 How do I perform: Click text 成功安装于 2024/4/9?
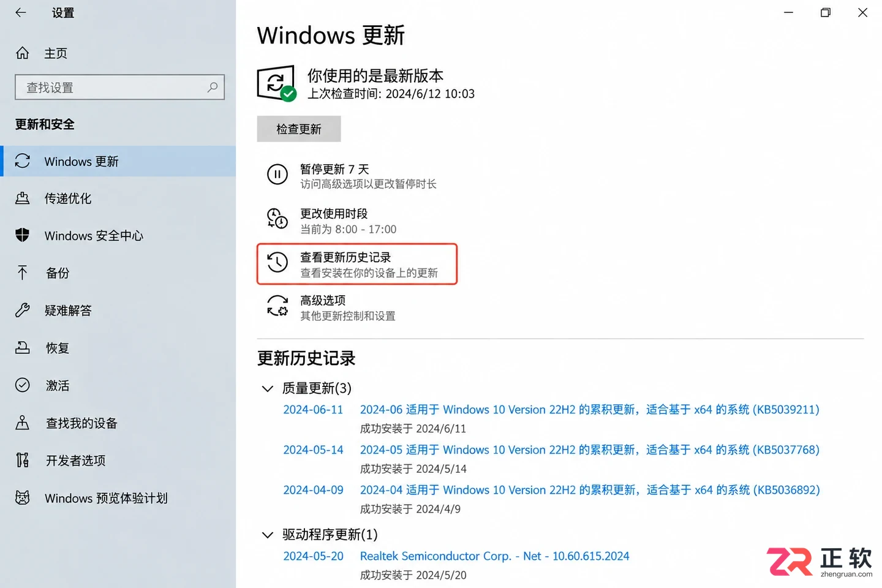pos(410,509)
